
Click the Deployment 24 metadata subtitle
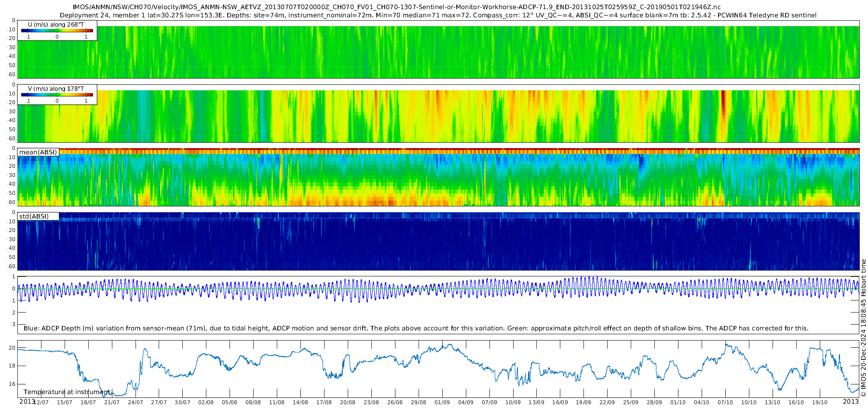pyautogui.click(x=438, y=15)
